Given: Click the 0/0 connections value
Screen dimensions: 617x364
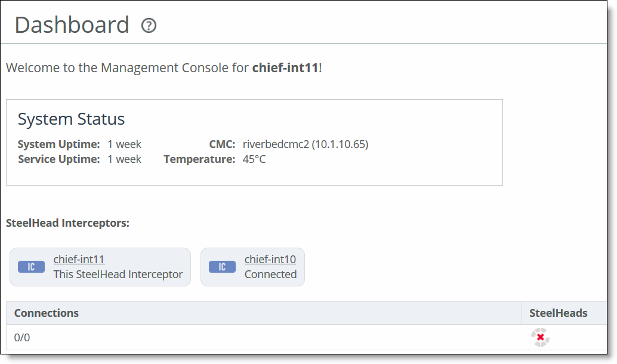Looking at the screenshot, I should (x=22, y=338).
